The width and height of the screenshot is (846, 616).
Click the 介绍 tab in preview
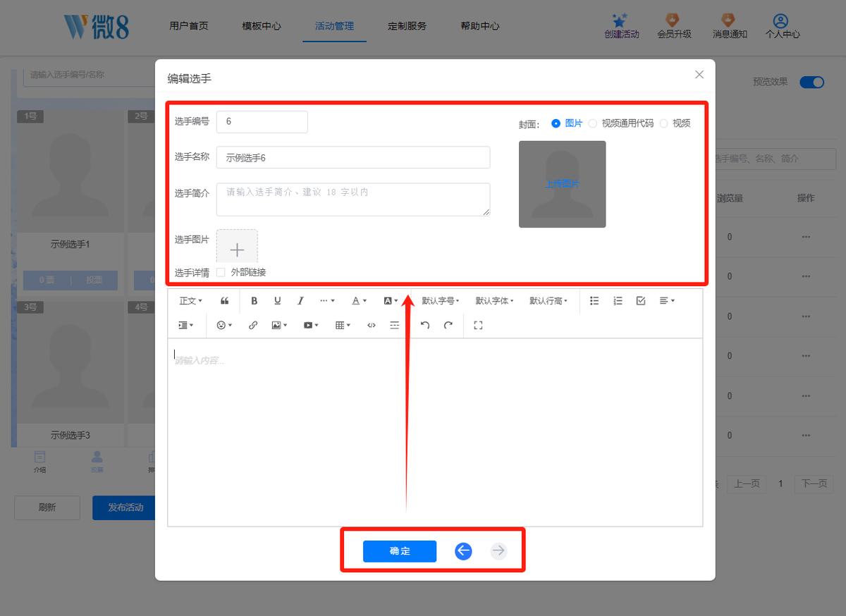tap(39, 462)
